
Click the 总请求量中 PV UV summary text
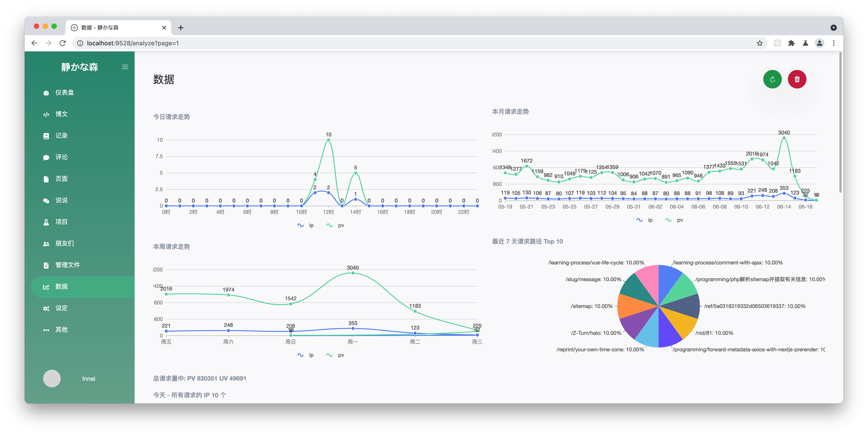(200, 378)
